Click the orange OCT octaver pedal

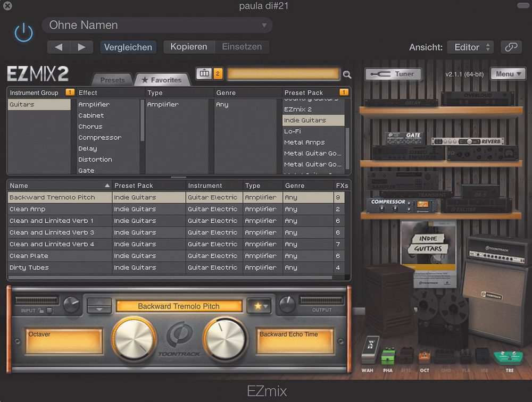point(425,358)
